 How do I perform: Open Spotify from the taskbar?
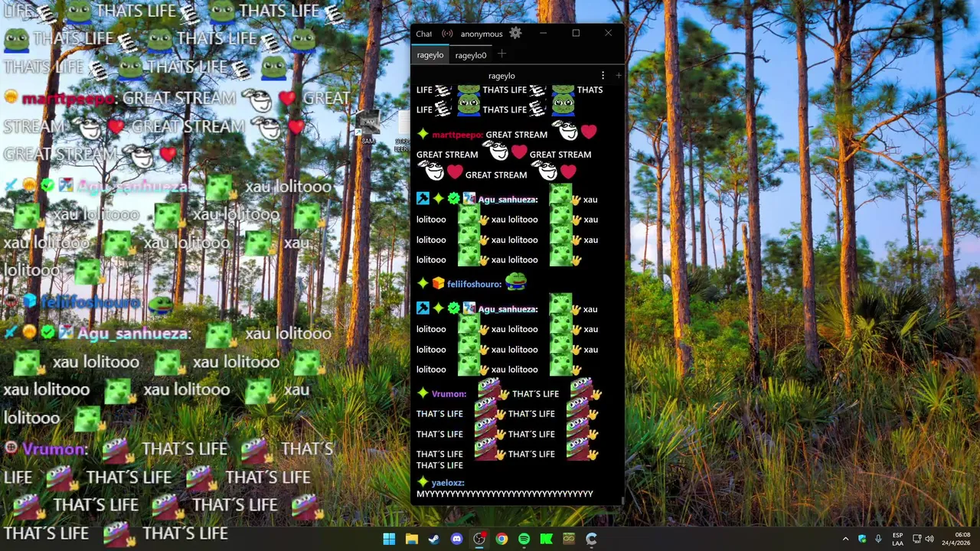[x=524, y=539]
